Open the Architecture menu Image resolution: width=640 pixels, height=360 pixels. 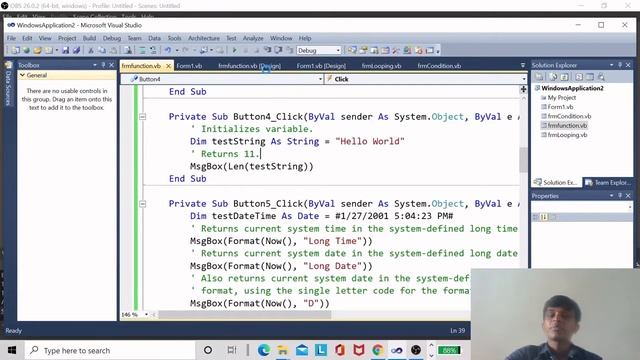point(204,38)
